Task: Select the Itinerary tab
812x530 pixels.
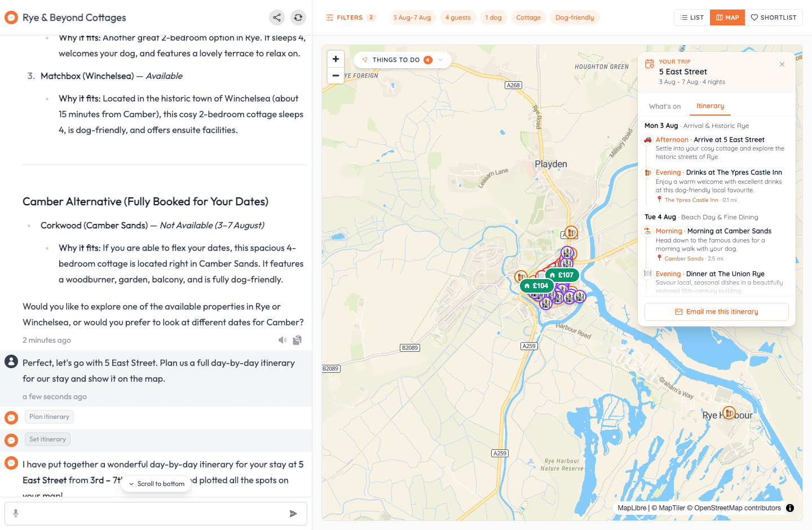Action: pyautogui.click(x=710, y=106)
